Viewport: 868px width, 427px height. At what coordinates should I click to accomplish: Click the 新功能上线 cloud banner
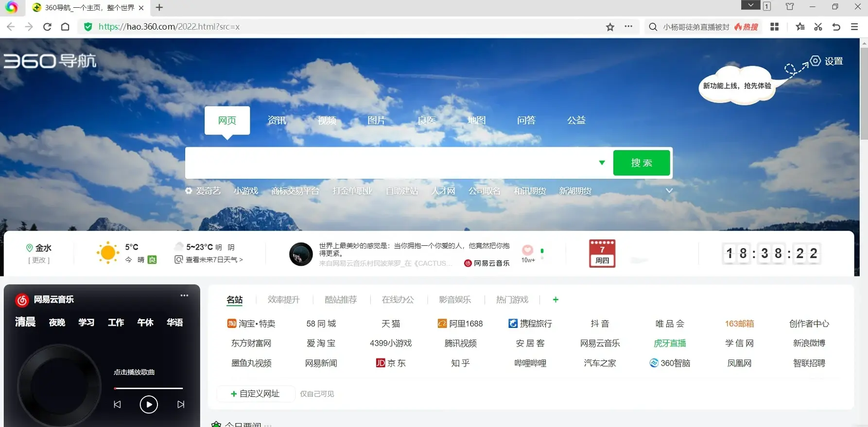737,85
